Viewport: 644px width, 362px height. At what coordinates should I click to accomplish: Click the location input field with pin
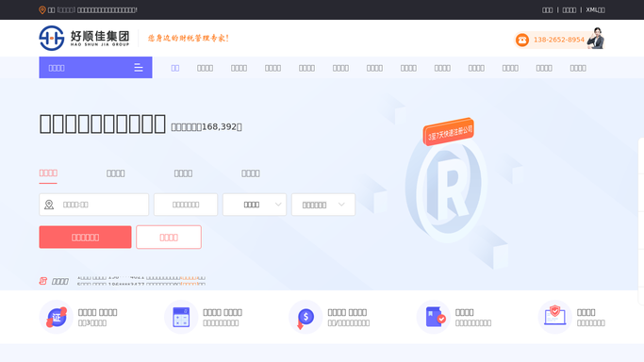[93, 205]
